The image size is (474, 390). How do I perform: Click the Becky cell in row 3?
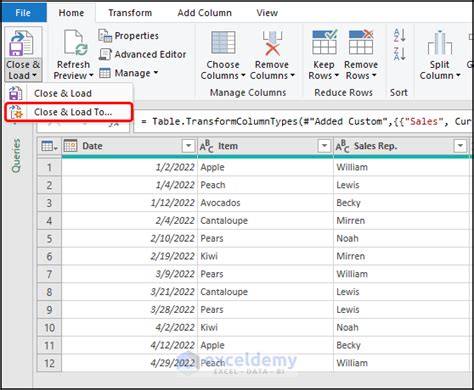401,203
